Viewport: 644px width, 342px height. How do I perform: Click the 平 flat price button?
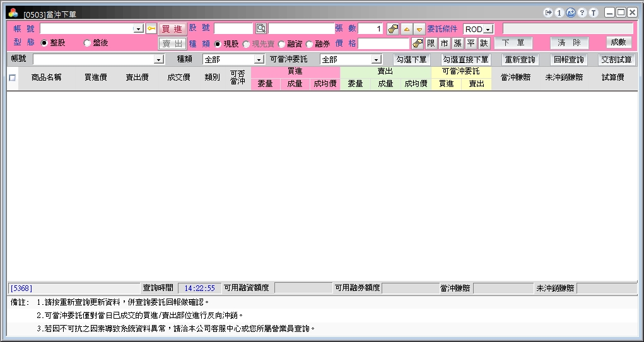pyautogui.click(x=471, y=43)
